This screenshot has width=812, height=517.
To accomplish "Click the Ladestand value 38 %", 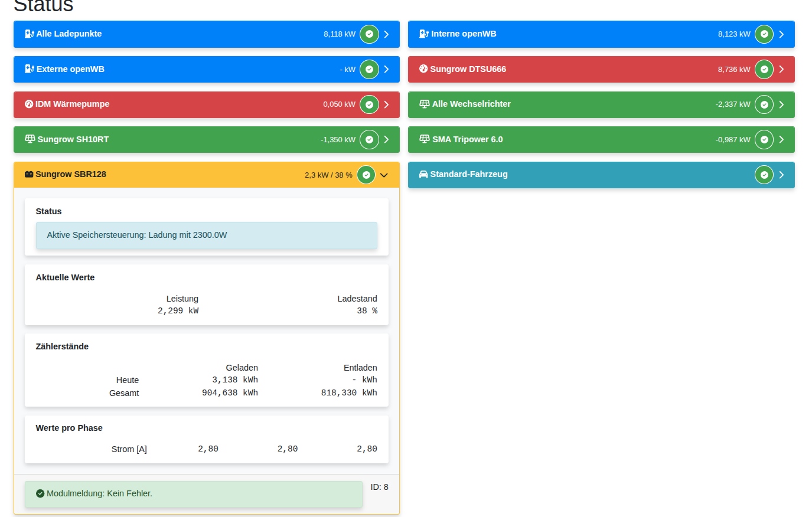I will pos(367,311).
